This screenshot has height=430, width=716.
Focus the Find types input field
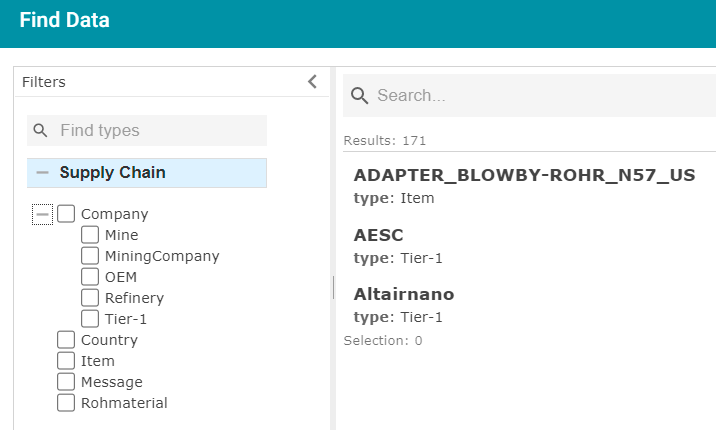coord(147,131)
